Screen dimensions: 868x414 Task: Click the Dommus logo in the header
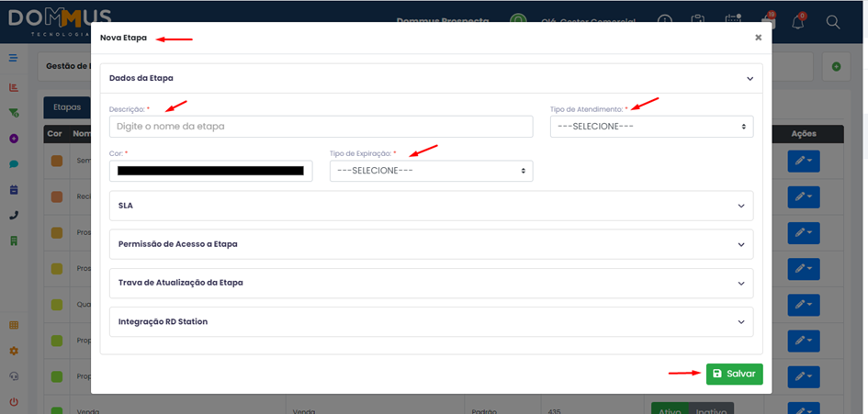(60, 20)
